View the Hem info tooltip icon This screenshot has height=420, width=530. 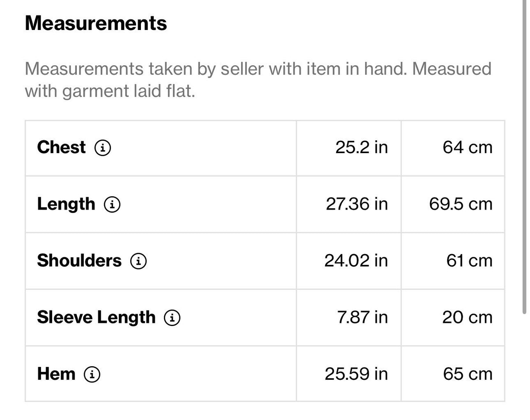92,374
